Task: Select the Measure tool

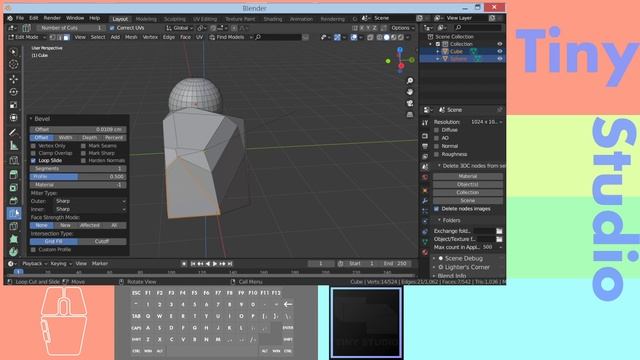Action: (13, 146)
